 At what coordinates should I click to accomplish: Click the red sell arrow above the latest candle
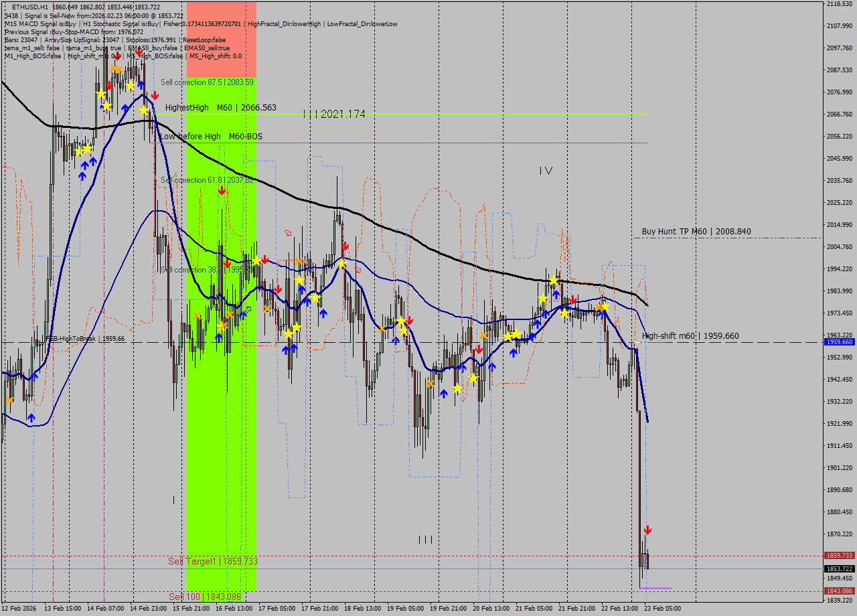(648, 530)
